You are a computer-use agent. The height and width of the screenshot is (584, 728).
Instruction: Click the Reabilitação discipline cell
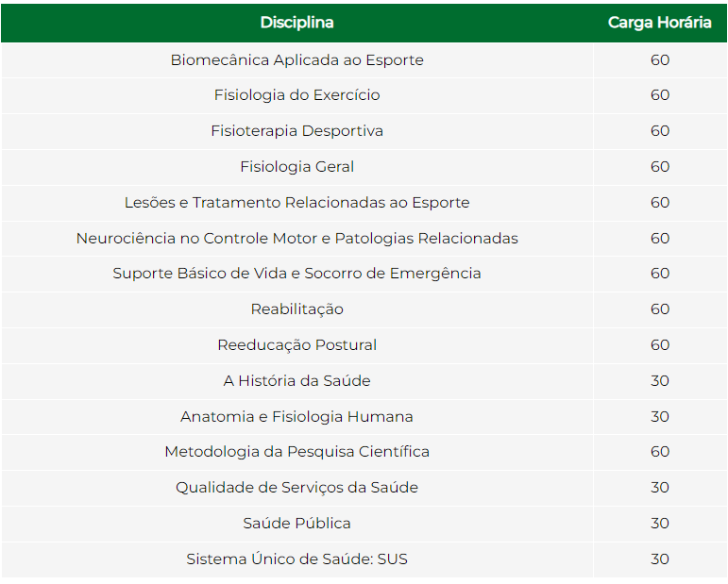(296, 309)
